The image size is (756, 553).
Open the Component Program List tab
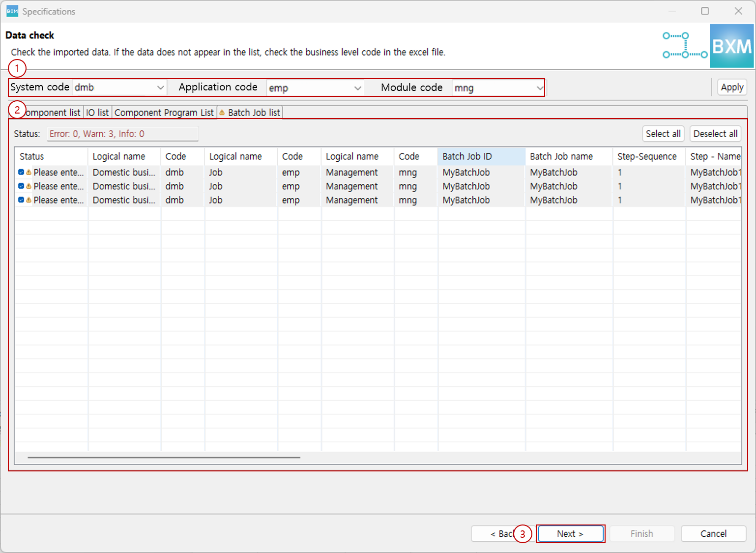point(164,113)
